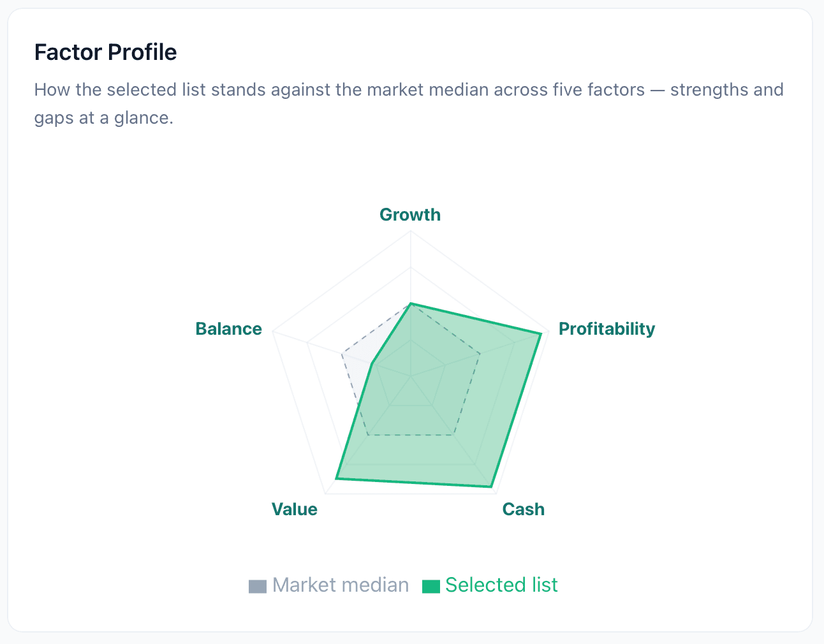This screenshot has width=824, height=644.
Task: Click the Growth data point where both series meet
Action: [x=411, y=304]
